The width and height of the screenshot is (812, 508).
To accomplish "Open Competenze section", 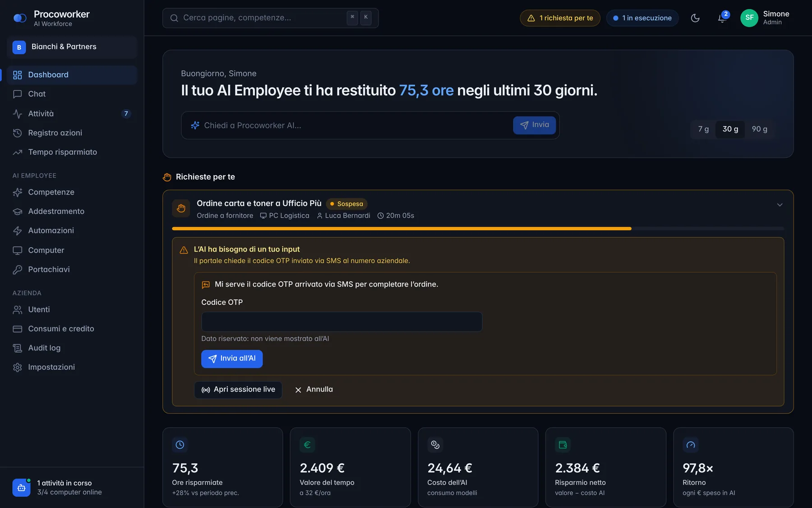I will point(72,192).
